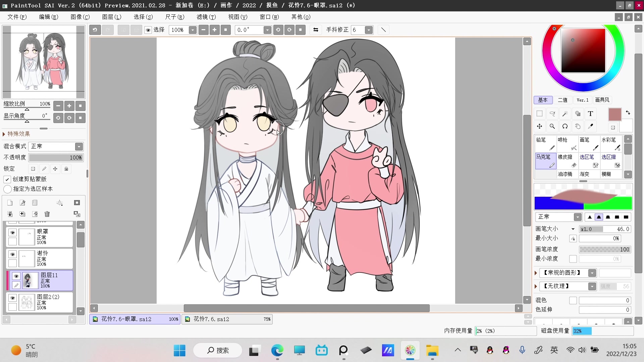Choose the 橡皮擦 eraser brush
The height and width of the screenshot is (362, 644).
click(567, 161)
